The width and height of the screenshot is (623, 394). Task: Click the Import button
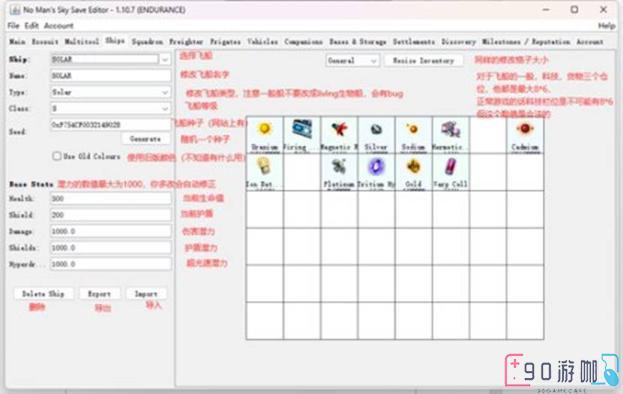pos(146,294)
